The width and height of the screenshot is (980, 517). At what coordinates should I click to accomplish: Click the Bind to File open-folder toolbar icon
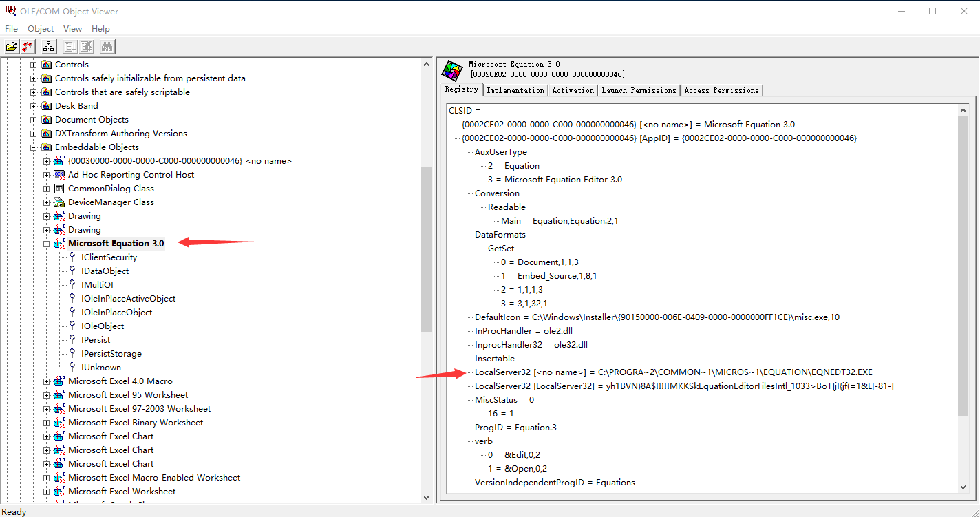(12, 47)
